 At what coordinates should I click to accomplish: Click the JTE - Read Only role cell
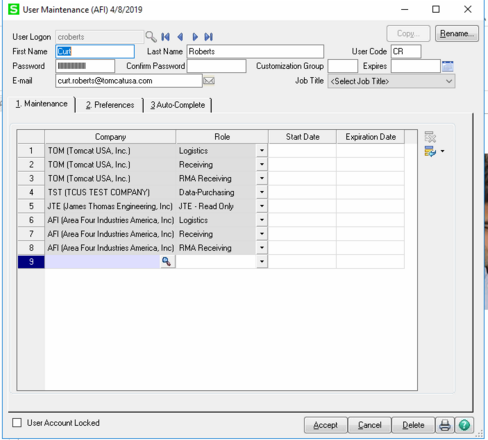point(216,206)
